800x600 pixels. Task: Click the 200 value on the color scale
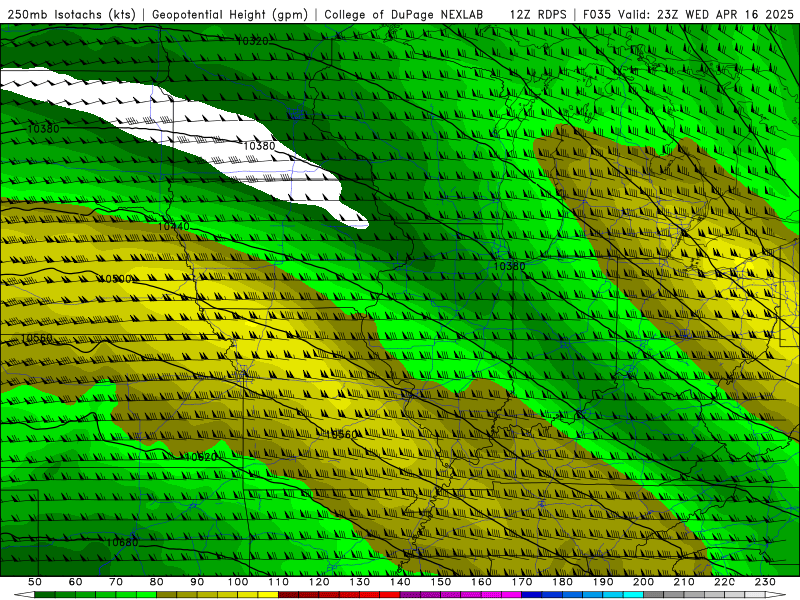[x=643, y=582]
